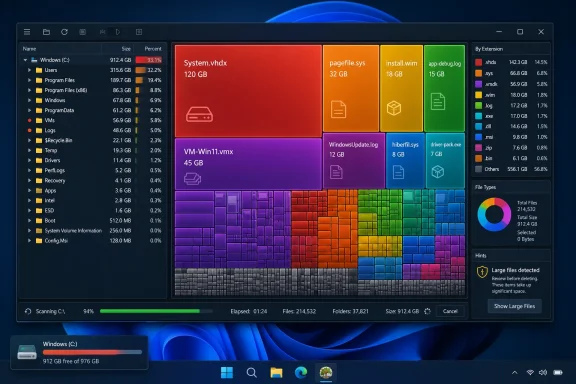
Task: Click the play toolbar icon
Action: (x=118, y=32)
